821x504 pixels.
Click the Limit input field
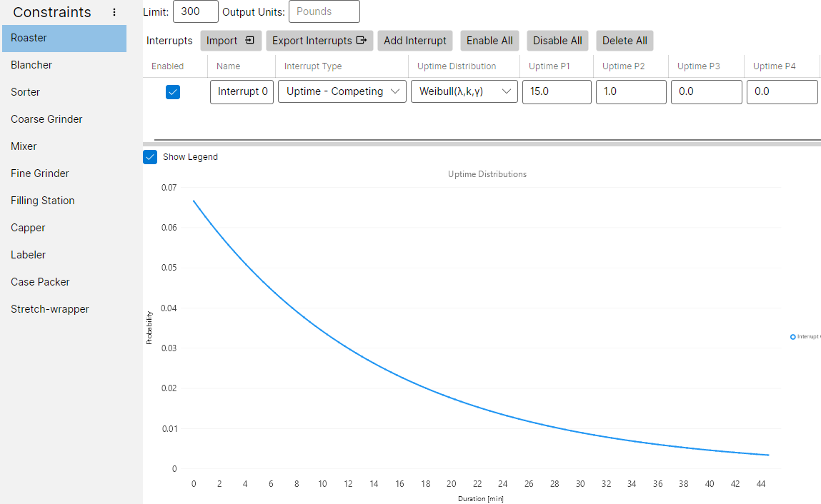click(x=195, y=11)
